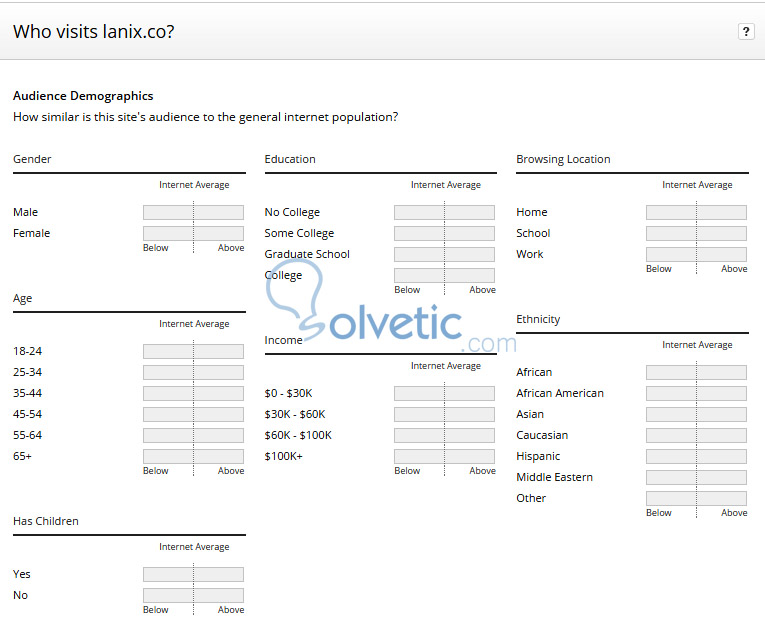
Task: Click the Has Children section heading
Action: 46,521
